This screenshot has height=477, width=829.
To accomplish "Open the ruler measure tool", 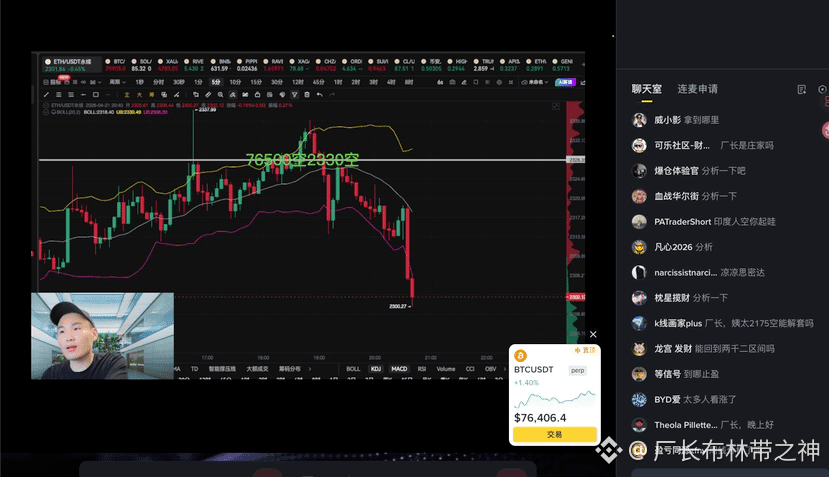I will tap(208, 95).
